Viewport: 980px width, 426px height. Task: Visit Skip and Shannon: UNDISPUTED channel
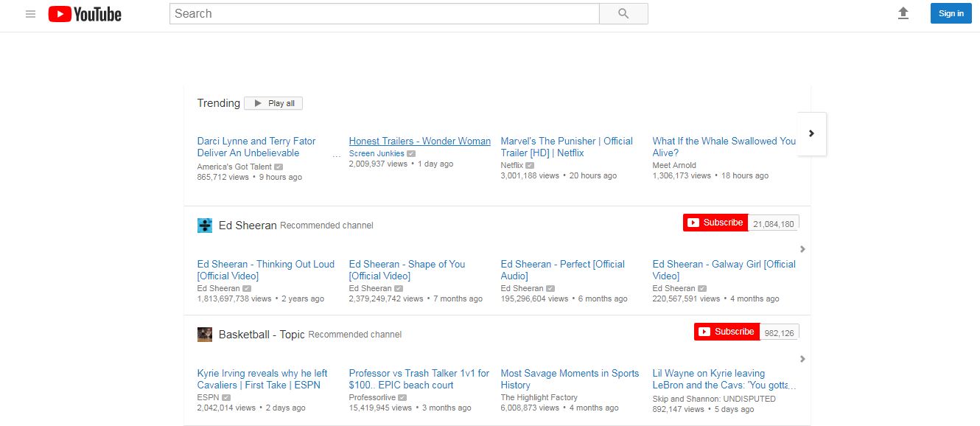click(x=714, y=399)
